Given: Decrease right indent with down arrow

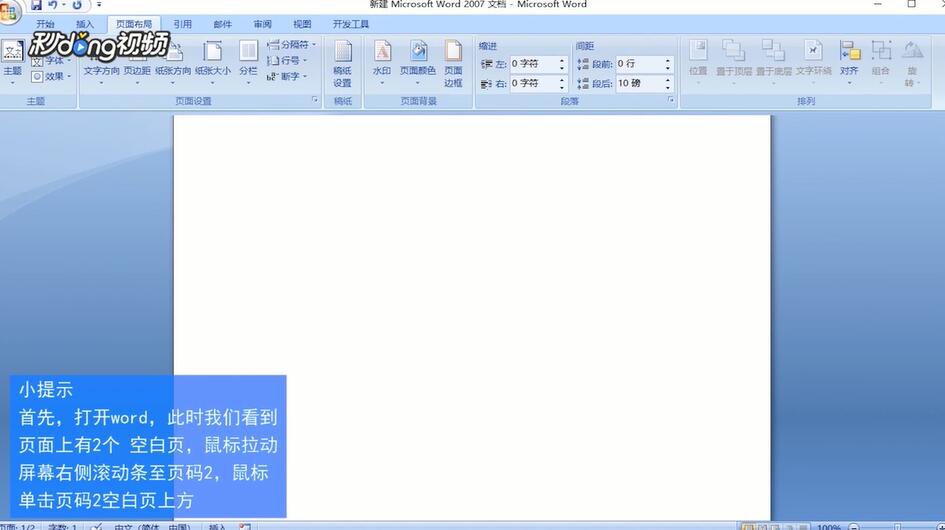Looking at the screenshot, I should (562, 87).
